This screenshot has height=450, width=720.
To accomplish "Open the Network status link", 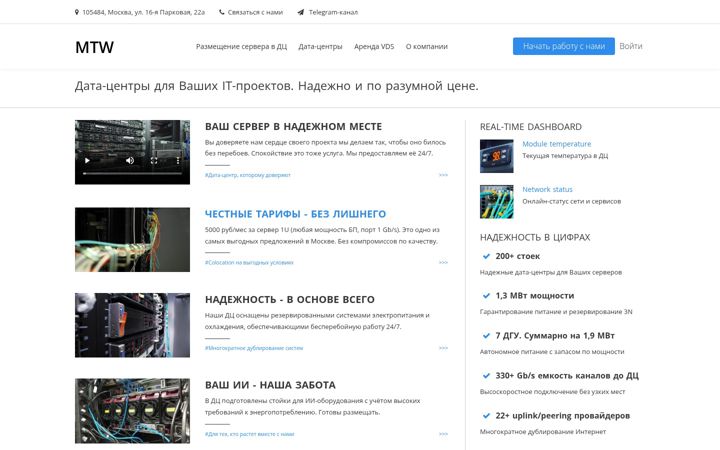I will click(547, 189).
